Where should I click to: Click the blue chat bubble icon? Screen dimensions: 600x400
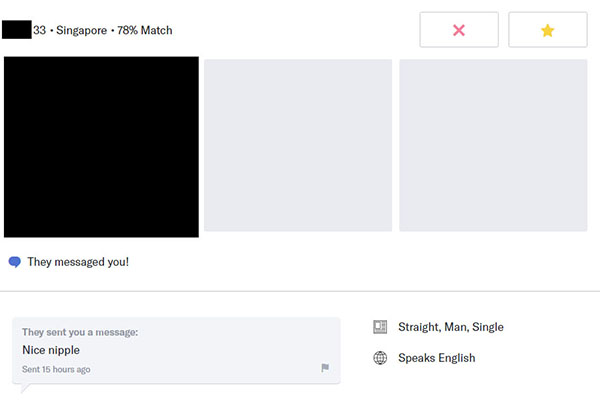coord(15,262)
